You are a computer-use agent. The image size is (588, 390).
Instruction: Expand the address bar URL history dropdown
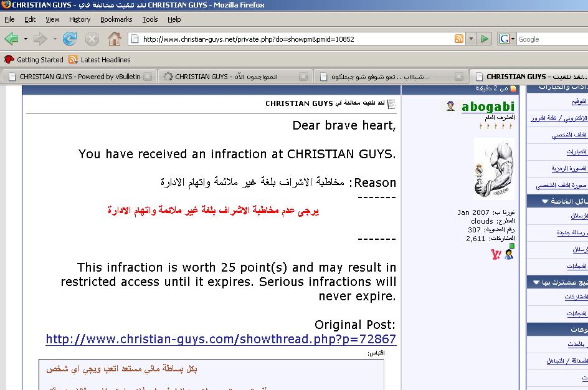click(x=470, y=39)
